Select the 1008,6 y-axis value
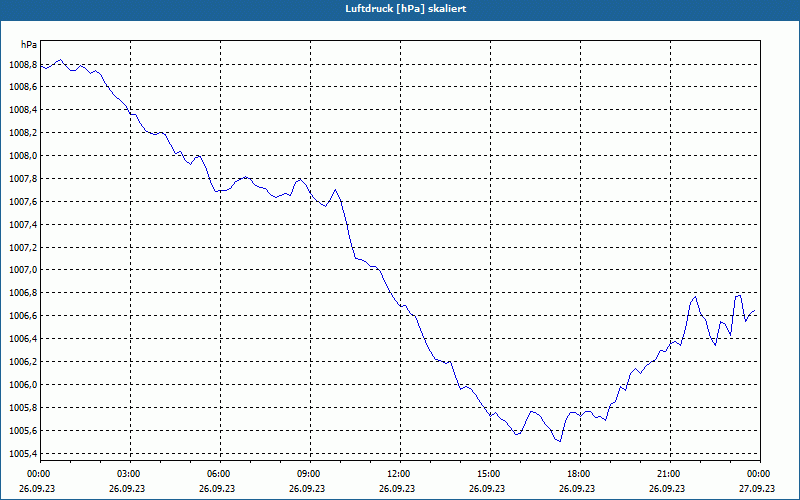Viewport: 800px width, 500px height. point(23,87)
